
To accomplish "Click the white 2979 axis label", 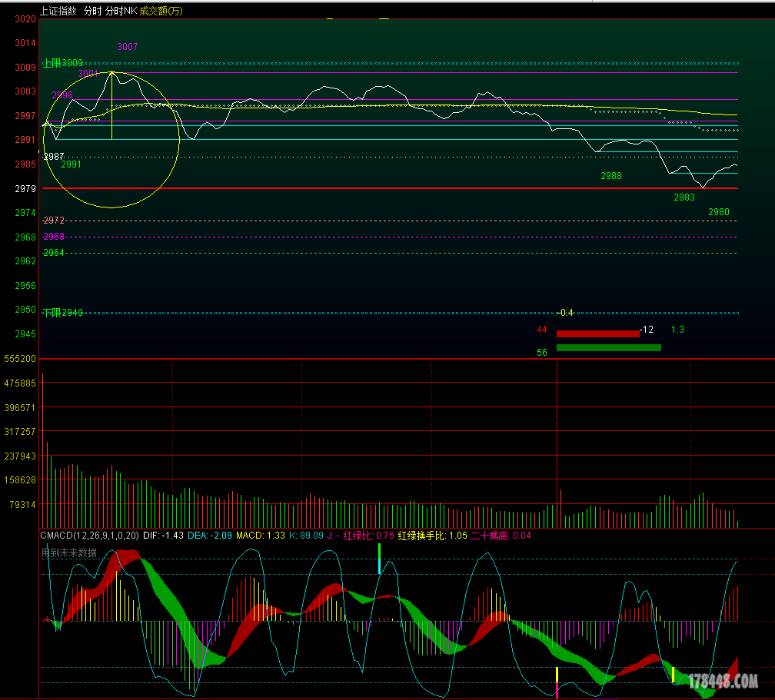I will pos(25,189).
